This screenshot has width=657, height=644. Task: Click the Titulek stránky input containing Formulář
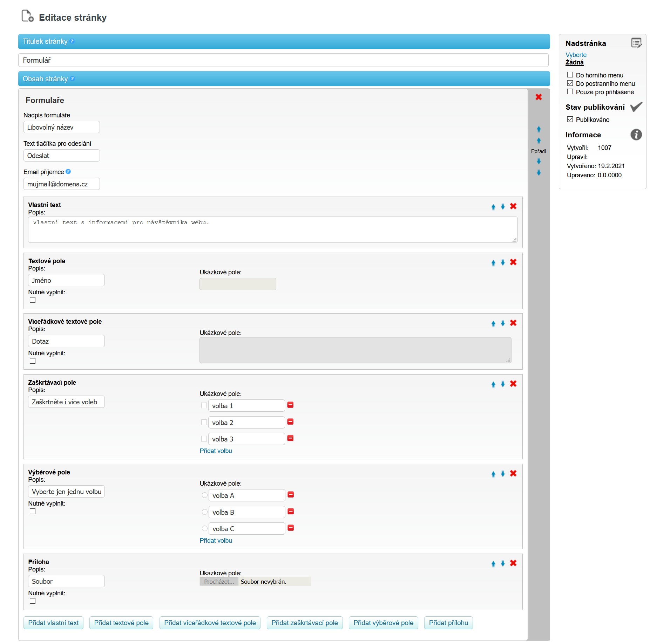tap(283, 60)
